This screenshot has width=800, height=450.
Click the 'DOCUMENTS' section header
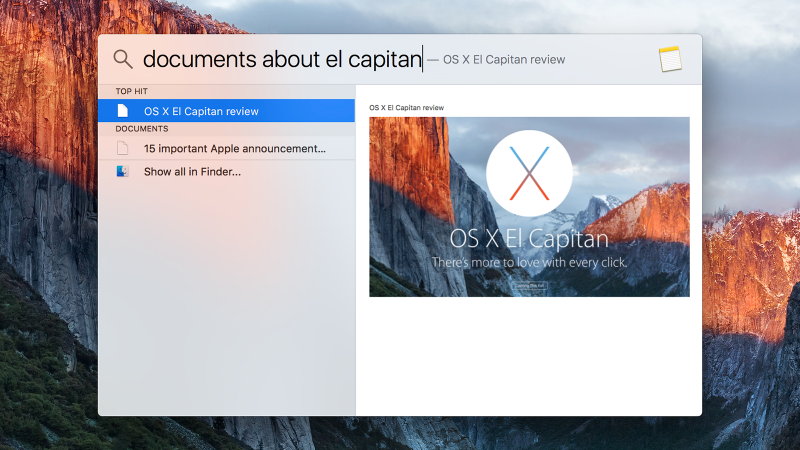pyautogui.click(x=142, y=129)
